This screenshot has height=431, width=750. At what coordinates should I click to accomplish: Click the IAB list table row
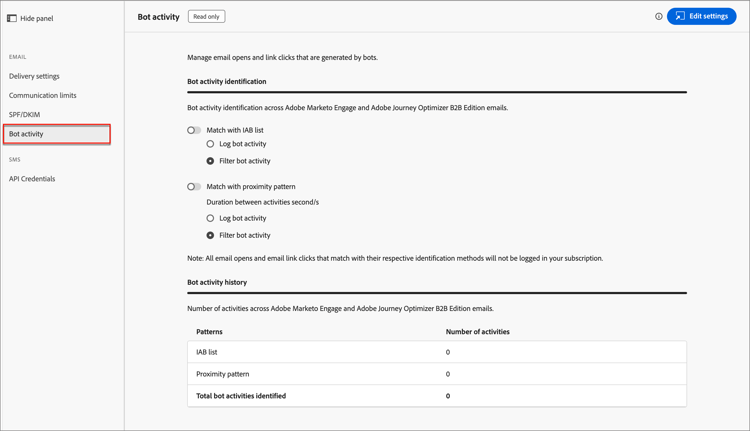pos(436,352)
